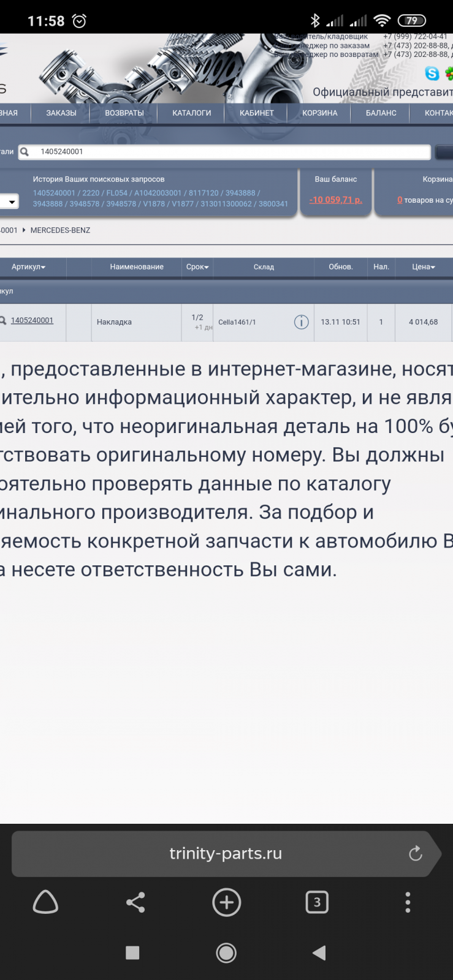Open the browser three-dot menu

point(408,902)
